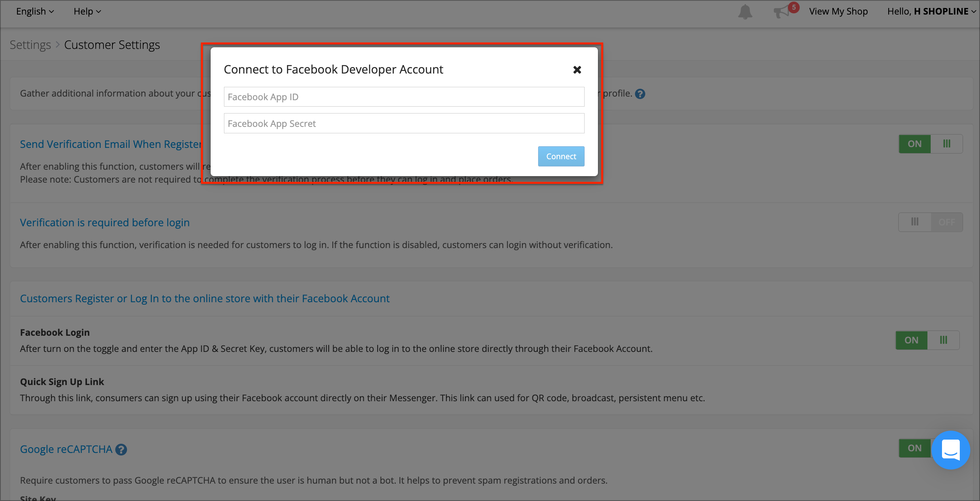This screenshot has height=501, width=980.
Task: Click the Google reCAPTCHA help icon
Action: tap(121, 450)
